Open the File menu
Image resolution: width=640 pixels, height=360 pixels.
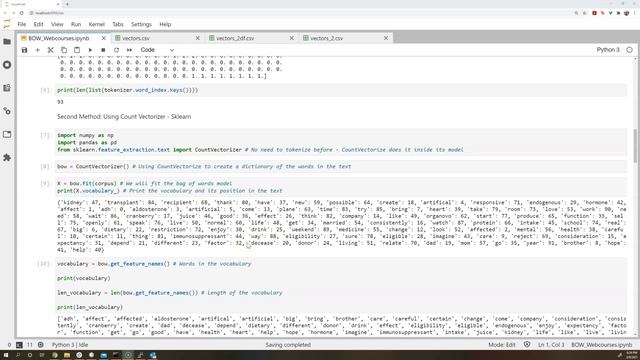click(x=22, y=24)
